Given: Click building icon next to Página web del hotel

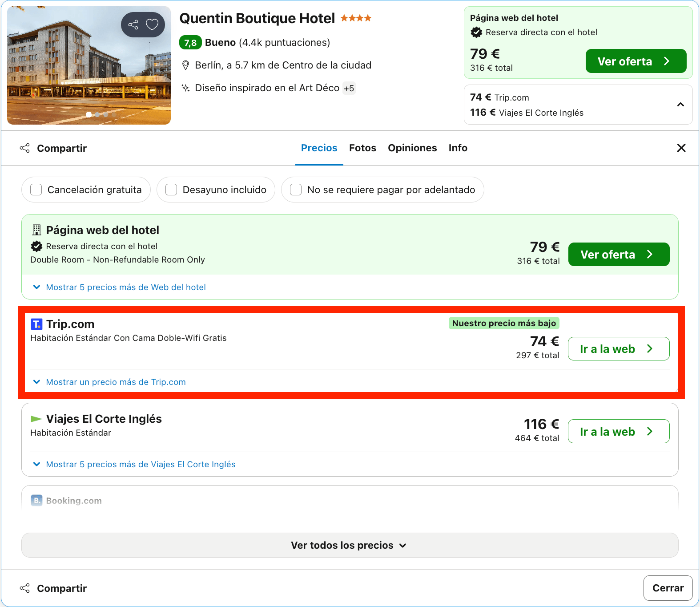Looking at the screenshot, I should (x=36, y=230).
